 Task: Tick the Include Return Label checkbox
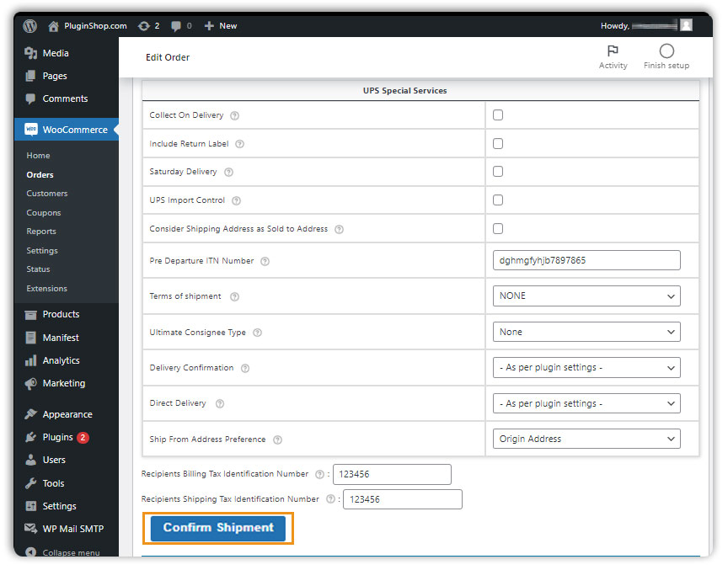[498, 144]
